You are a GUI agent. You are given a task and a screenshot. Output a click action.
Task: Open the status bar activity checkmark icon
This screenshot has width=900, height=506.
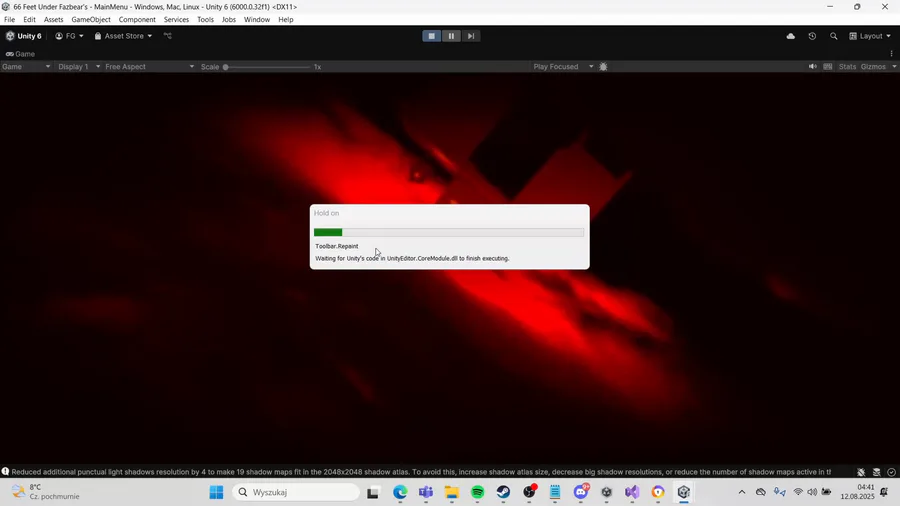(x=891, y=472)
